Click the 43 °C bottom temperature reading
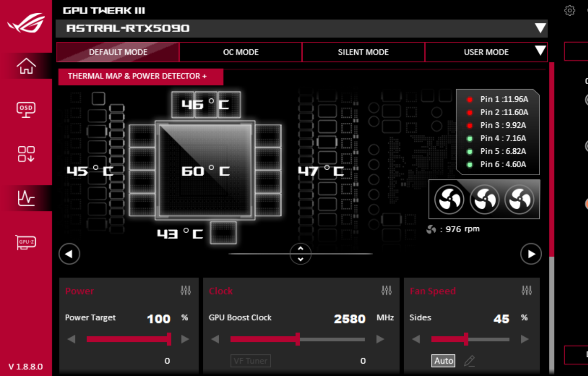This screenshot has height=376, width=588. click(180, 233)
